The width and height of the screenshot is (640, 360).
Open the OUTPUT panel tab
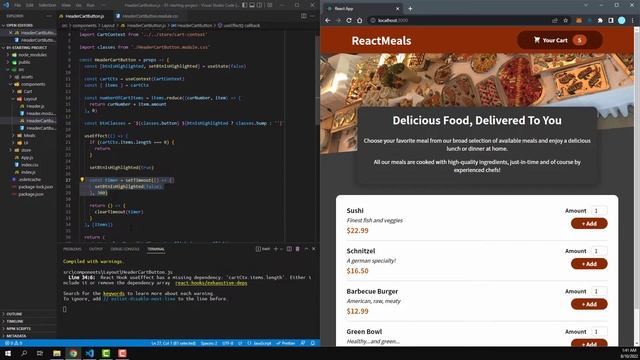[x=96, y=249]
